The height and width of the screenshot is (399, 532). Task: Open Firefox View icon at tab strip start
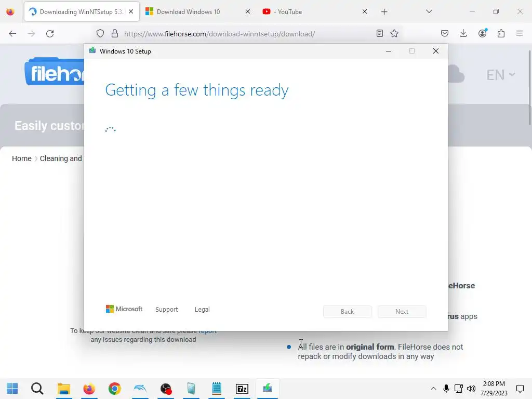pyautogui.click(x=10, y=12)
